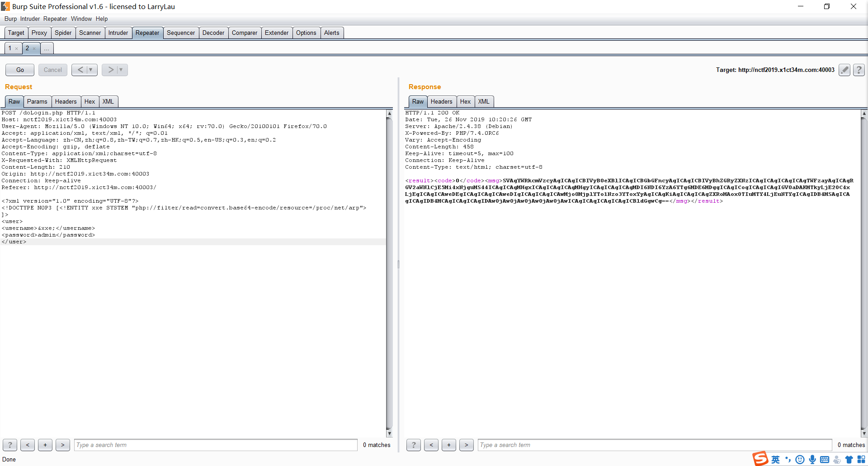The image size is (868, 466).
Task: Toggle Sogou Chinese/English mode character
Action: [x=776, y=460]
